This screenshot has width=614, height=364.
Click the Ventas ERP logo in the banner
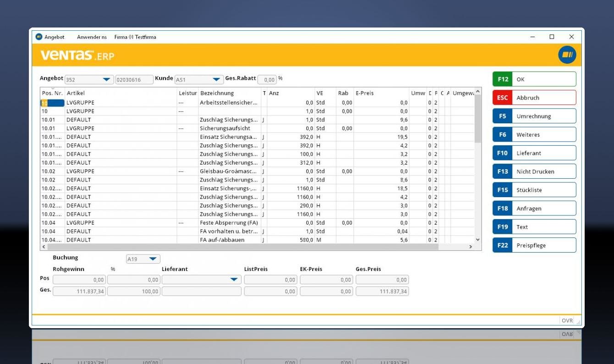(77, 55)
